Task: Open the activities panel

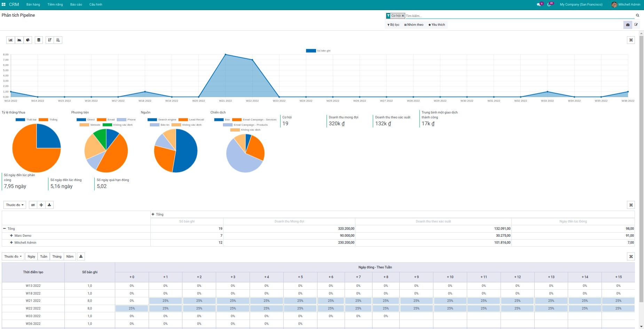Action: point(549,4)
